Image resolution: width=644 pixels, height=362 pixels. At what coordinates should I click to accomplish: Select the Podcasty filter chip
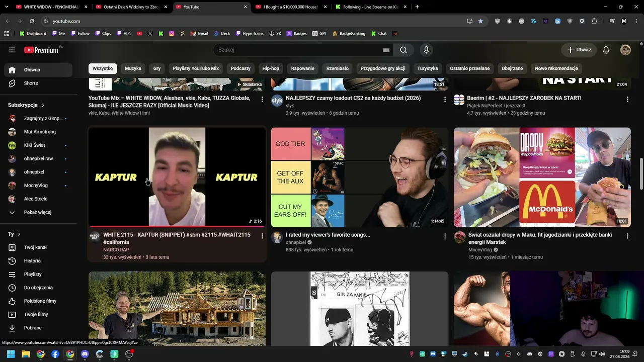pos(240,68)
